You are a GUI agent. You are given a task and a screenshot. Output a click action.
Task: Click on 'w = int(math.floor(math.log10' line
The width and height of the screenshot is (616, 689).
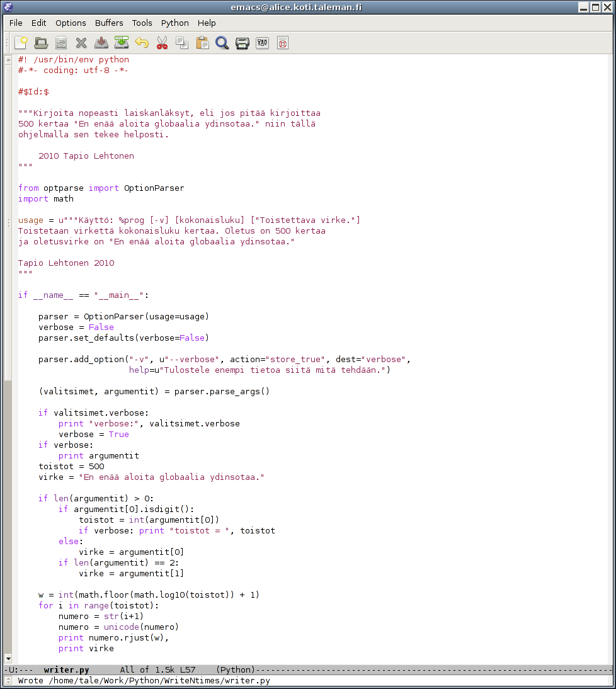point(149,595)
